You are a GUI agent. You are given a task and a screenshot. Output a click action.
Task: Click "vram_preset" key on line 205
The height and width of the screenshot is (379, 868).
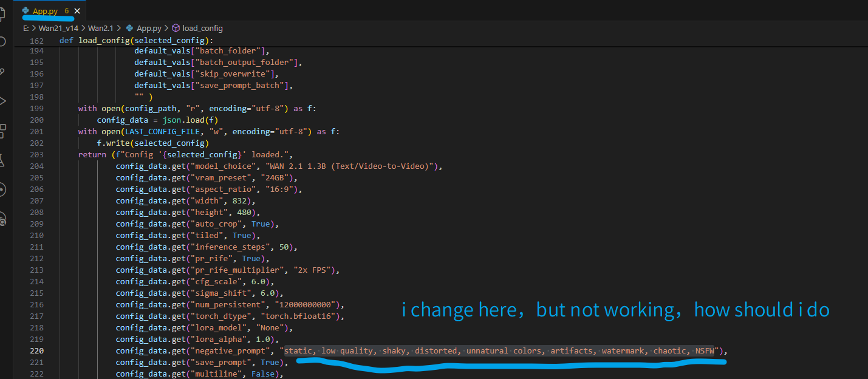coord(220,178)
